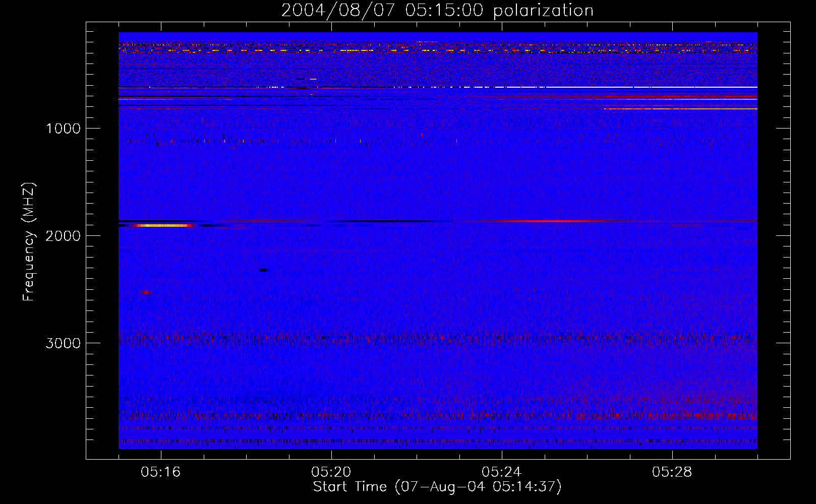The image size is (816, 504).
Task: Click the 2000 frequency tick label
Action: pos(63,236)
